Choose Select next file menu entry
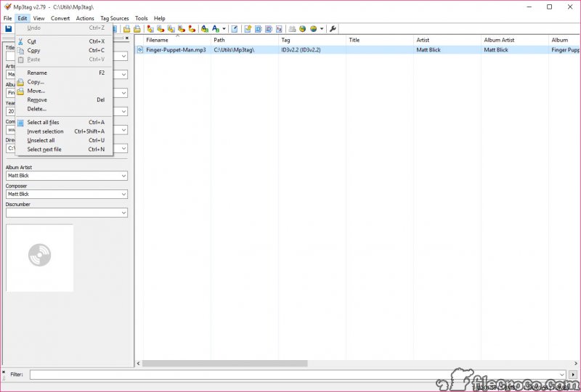 [x=64, y=150]
